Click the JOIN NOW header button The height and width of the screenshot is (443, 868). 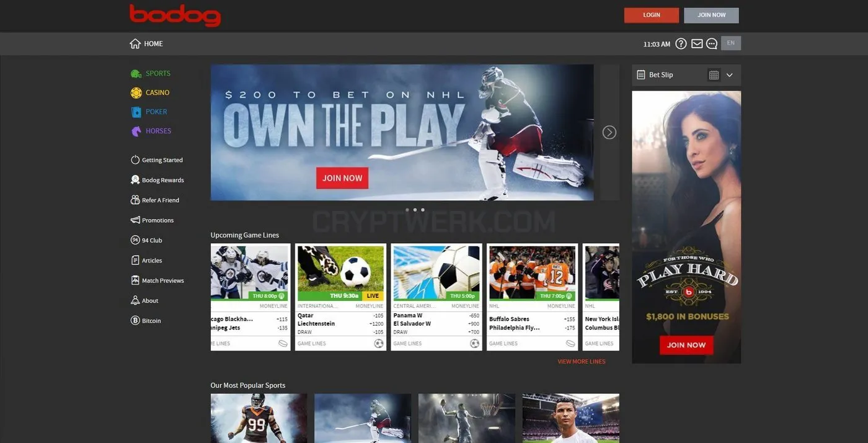pyautogui.click(x=711, y=15)
